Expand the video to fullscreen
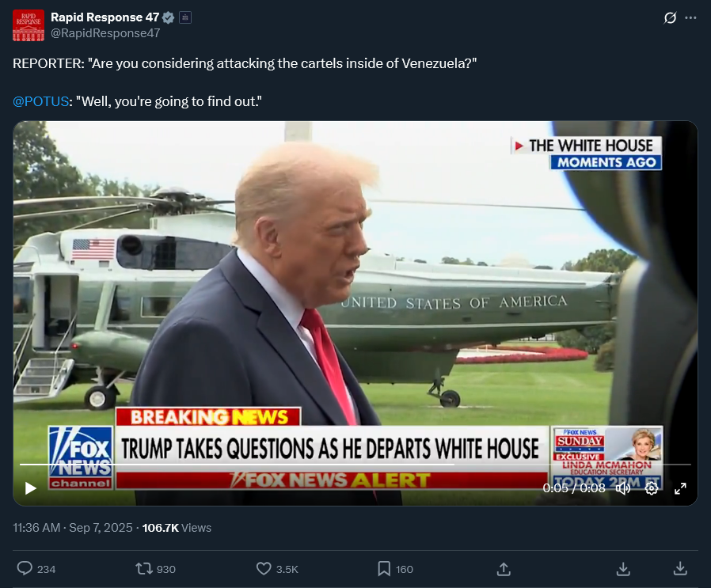The height and width of the screenshot is (588, 711). pos(680,488)
